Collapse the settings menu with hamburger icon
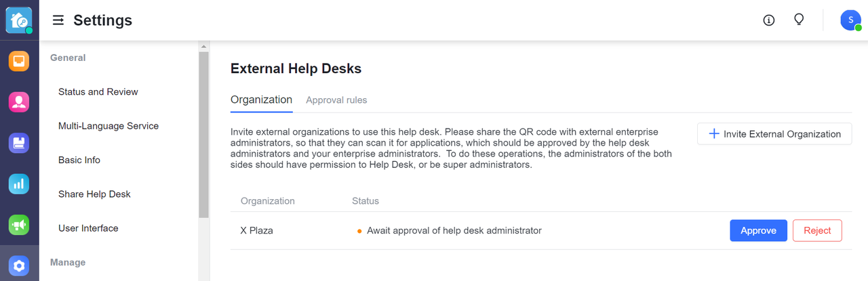Image resolution: width=868 pixels, height=281 pixels. pos(58,21)
